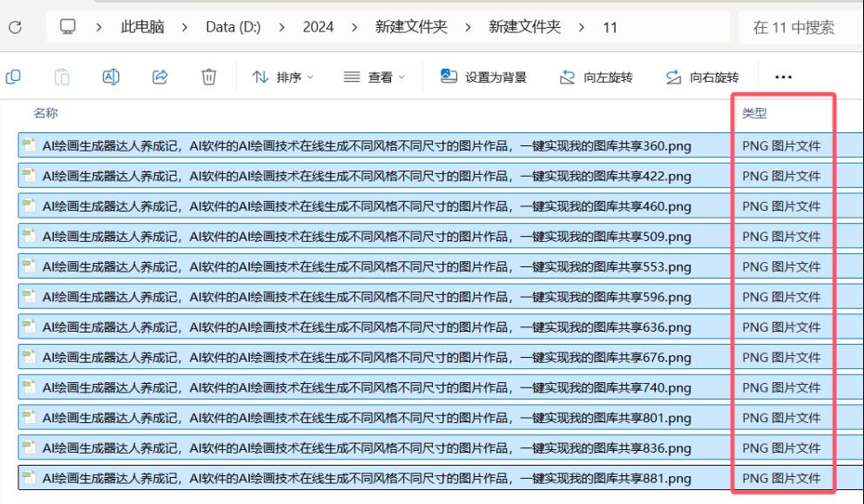864x504 pixels.
Task: Expand chevron after Data (D:) breadcrumb
Action: 281,27
